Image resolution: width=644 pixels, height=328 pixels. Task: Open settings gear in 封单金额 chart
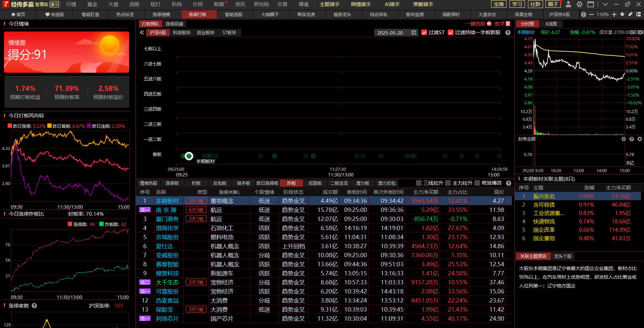coord(624,139)
